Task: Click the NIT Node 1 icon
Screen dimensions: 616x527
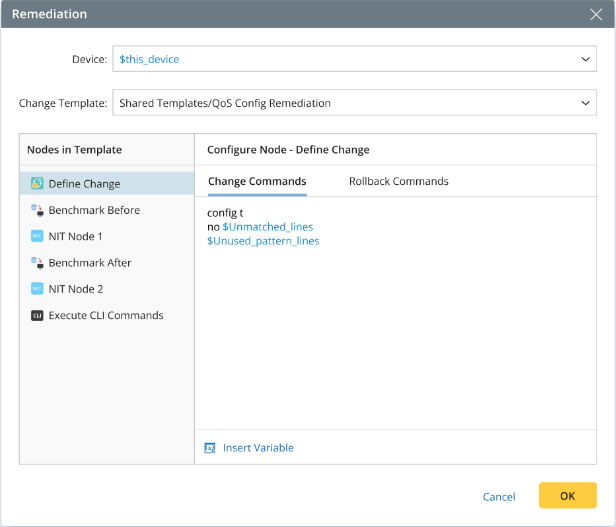Action: 37,237
